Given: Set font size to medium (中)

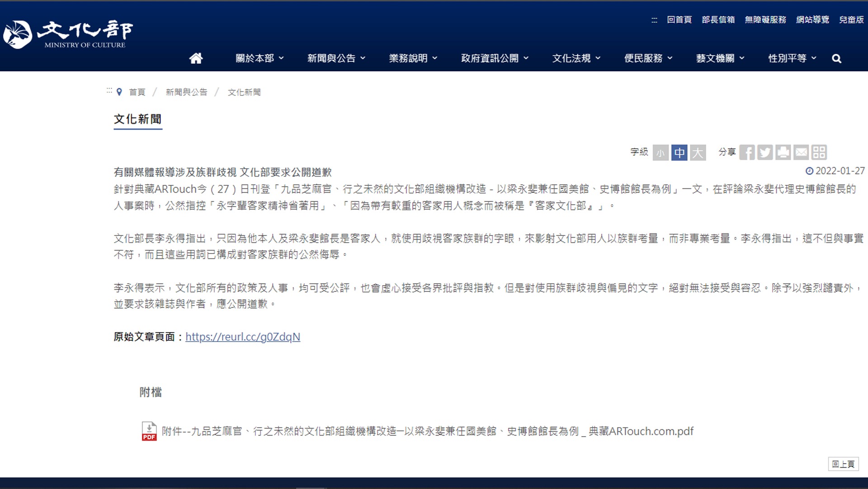Looking at the screenshot, I should tap(679, 153).
